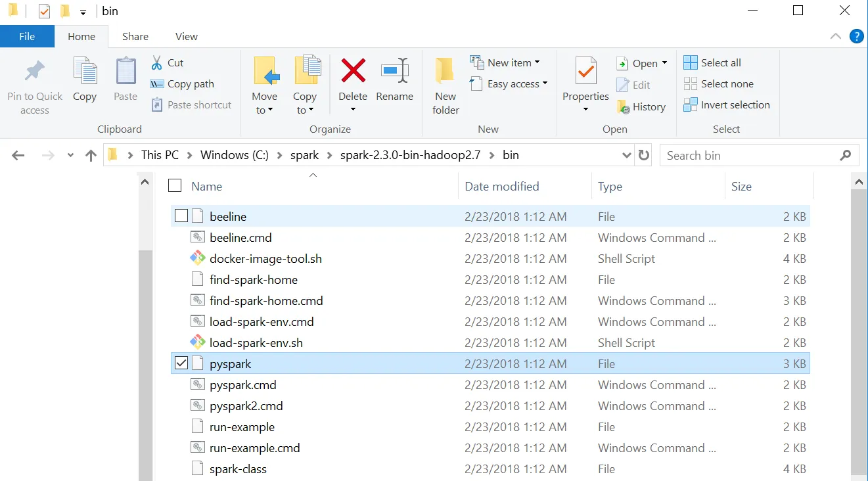Viewport: 868px width, 481px height.
Task: Select the spark-class file
Action: [490, 469]
